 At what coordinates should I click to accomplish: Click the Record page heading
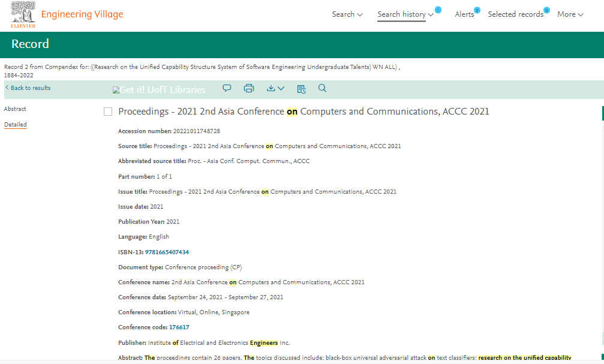pyautogui.click(x=30, y=44)
